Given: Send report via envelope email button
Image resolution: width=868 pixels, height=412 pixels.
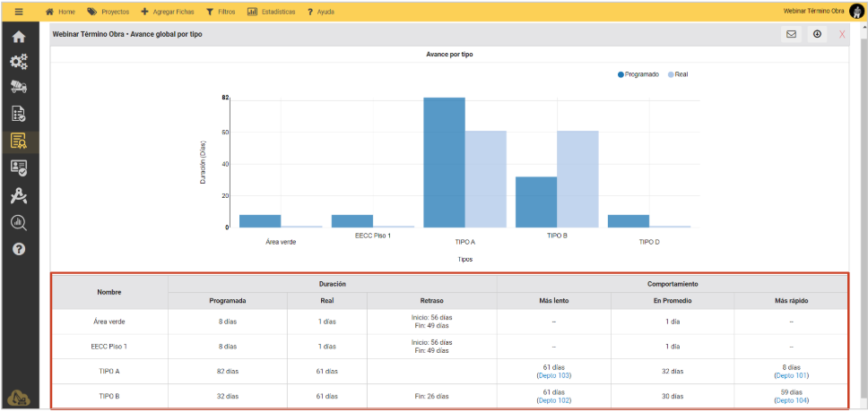Looking at the screenshot, I should (791, 34).
